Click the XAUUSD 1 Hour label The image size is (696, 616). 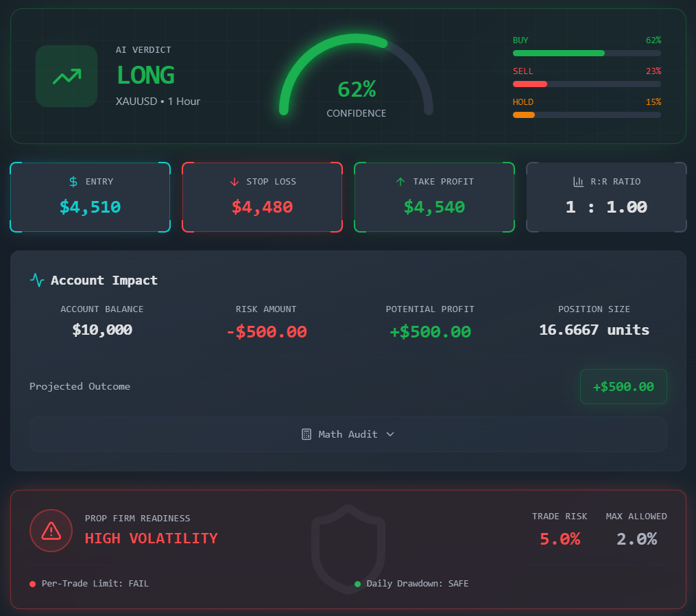click(158, 101)
